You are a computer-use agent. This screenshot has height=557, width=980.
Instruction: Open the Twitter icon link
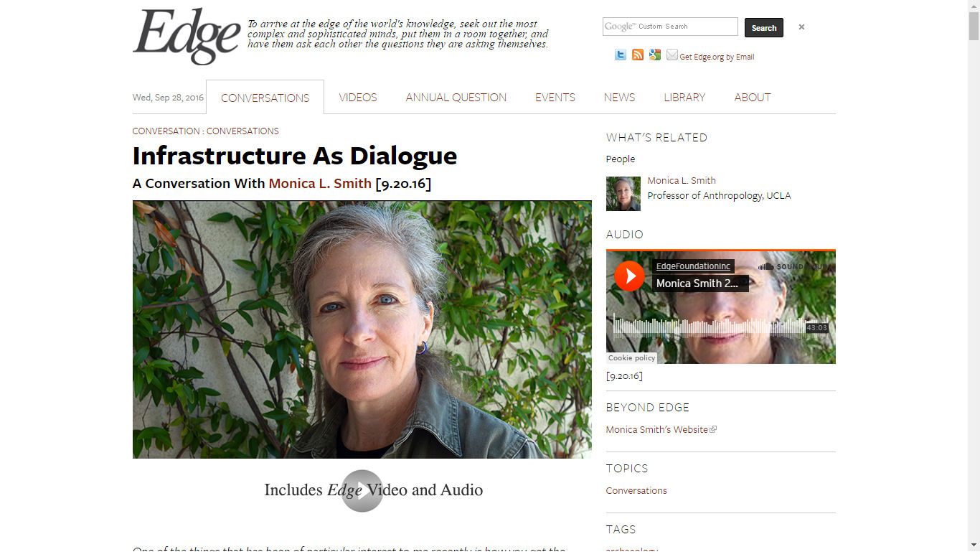(x=621, y=55)
